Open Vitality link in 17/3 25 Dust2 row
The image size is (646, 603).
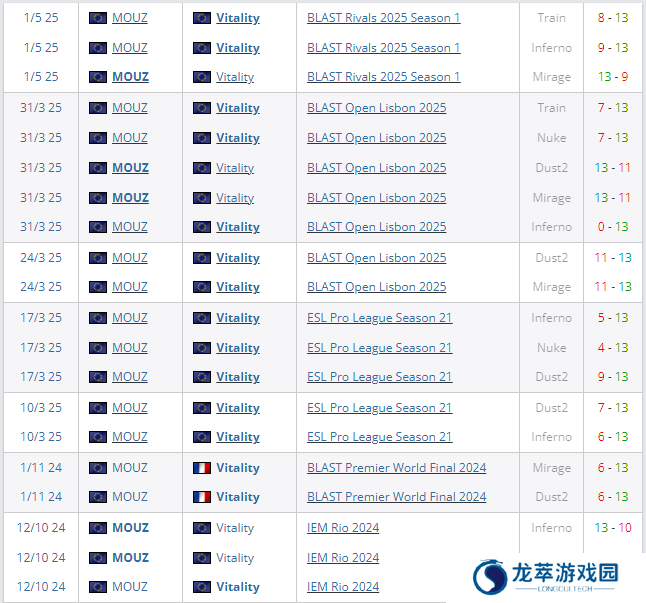pyautogui.click(x=238, y=377)
